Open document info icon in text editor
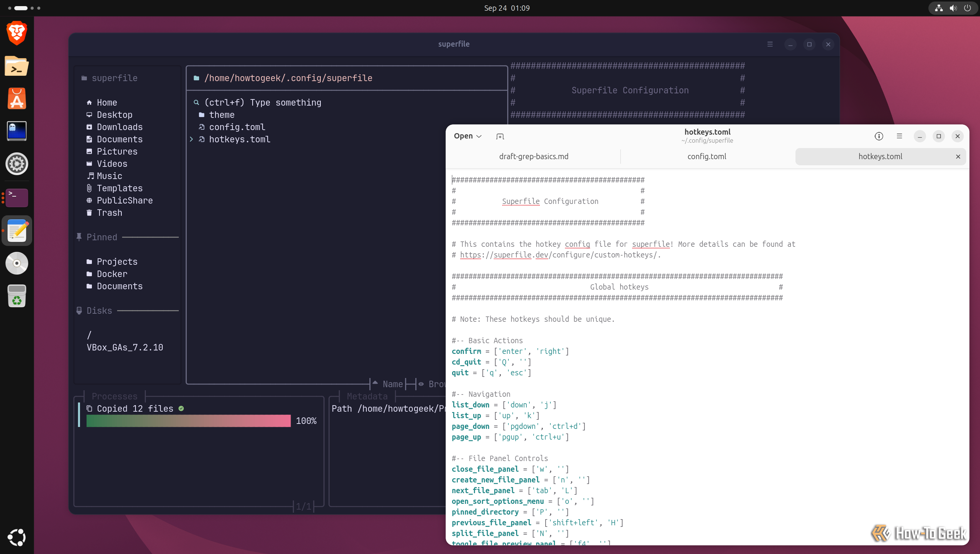Viewport: 980px width, 554px height. [x=879, y=136]
